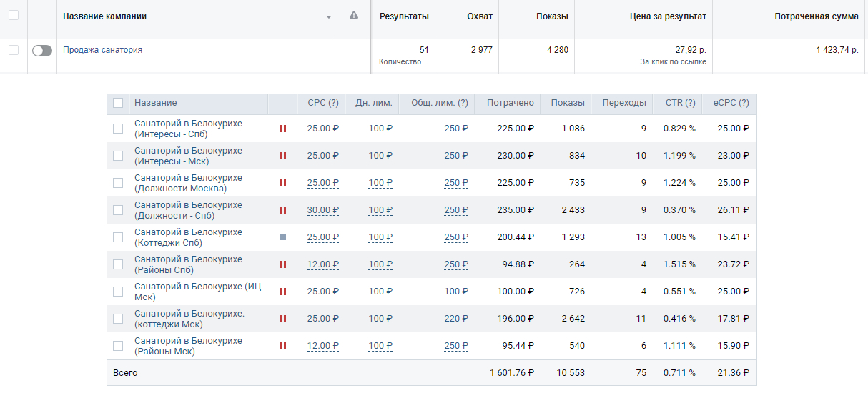Click the Результаты column header
The height and width of the screenshot is (398, 868).
404,16
